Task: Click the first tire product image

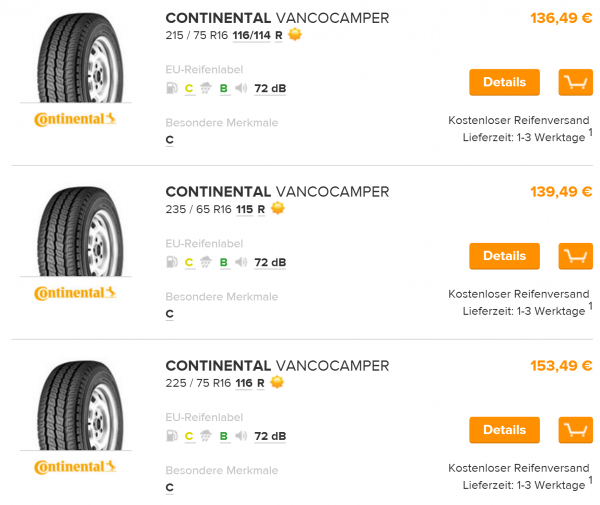Action: (x=75, y=58)
